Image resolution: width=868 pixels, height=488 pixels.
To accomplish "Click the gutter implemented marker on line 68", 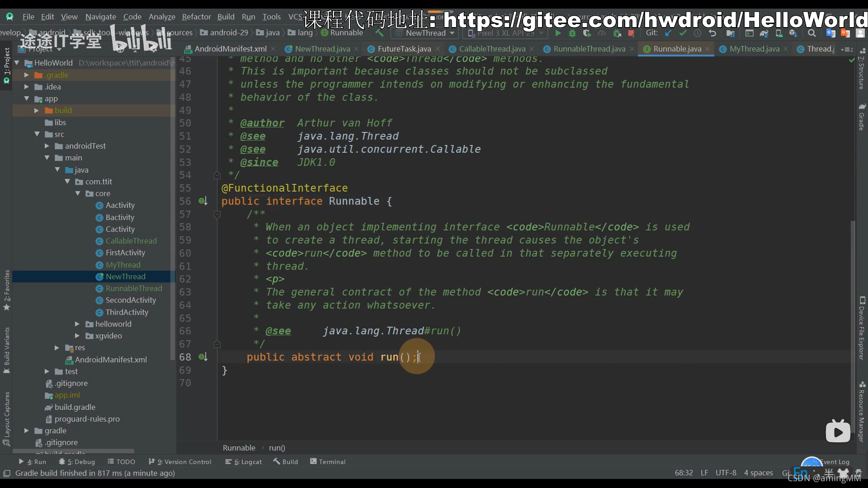I will click(x=203, y=357).
